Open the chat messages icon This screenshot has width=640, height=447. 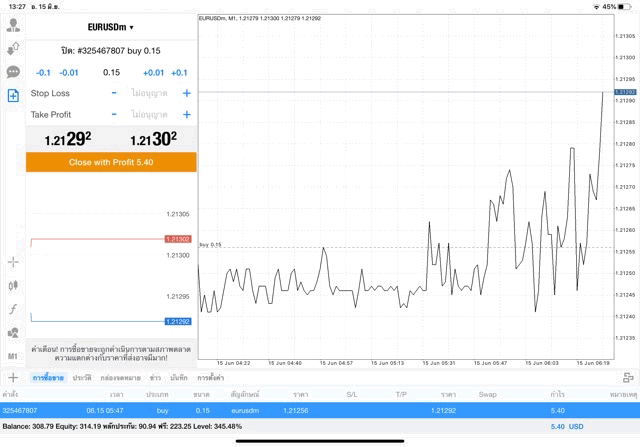[x=13, y=72]
